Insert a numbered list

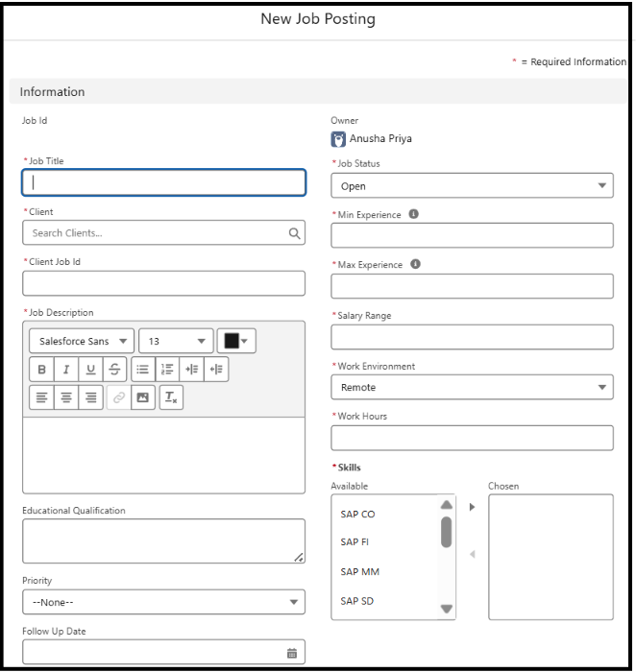(167, 369)
